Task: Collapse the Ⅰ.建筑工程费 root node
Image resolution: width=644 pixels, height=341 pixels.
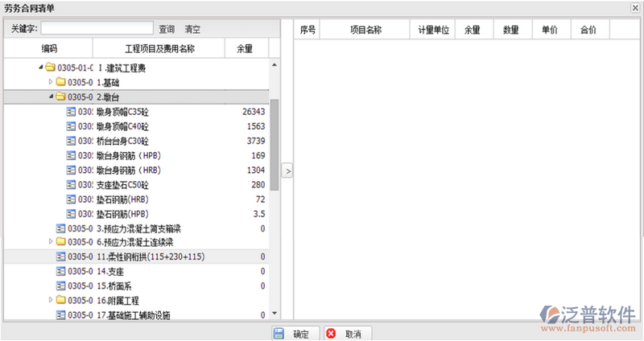Action: pos(41,68)
